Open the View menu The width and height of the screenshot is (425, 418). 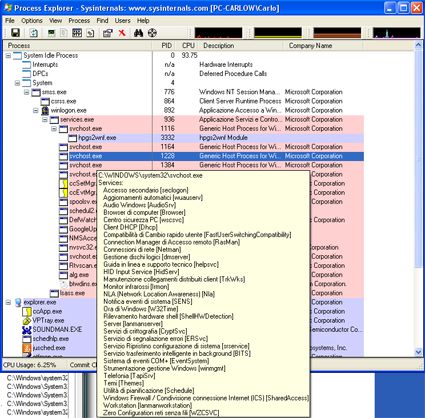tap(55, 21)
